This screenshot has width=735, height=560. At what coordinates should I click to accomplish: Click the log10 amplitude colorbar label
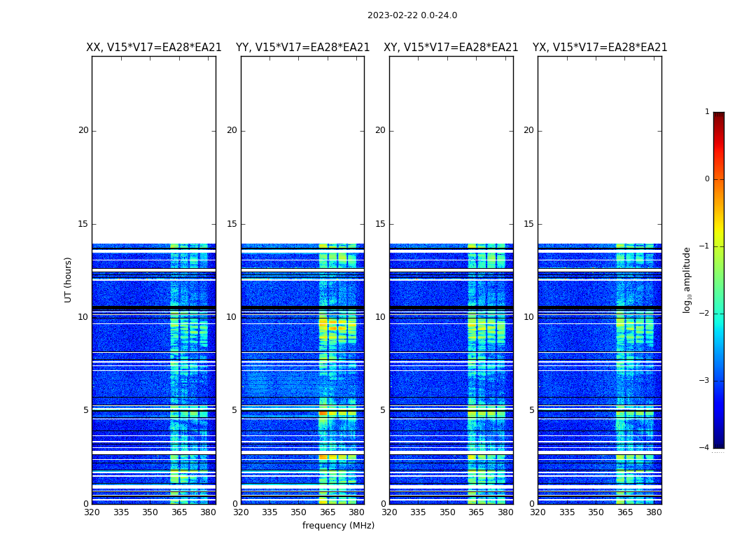[687, 280]
